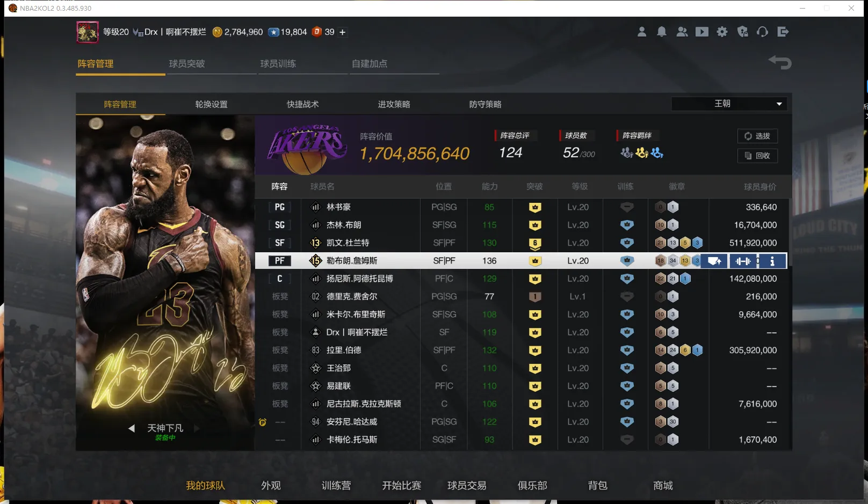Open the account security shield icon
The width and height of the screenshot is (868, 504).
[x=743, y=32]
